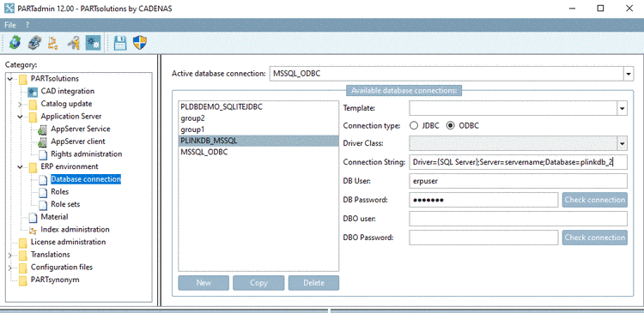Collapse the PARTsolutions tree node
The width and height of the screenshot is (644, 313).
tap(9, 79)
